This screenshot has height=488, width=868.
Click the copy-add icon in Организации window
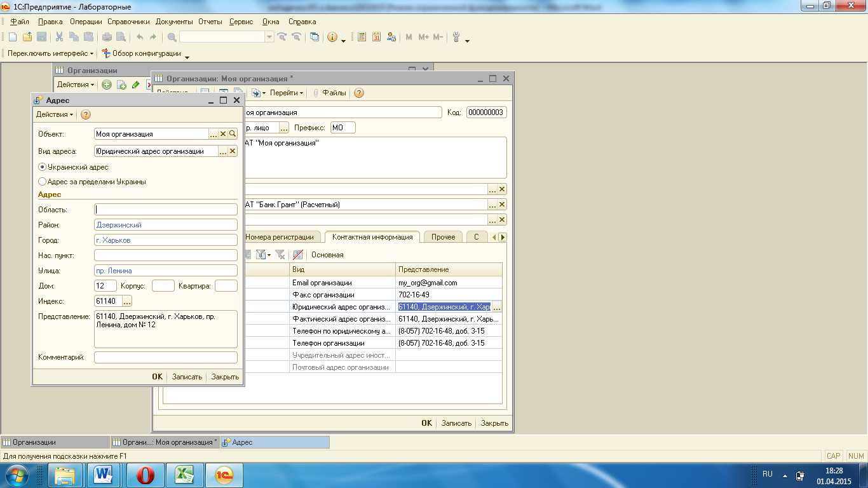(121, 85)
